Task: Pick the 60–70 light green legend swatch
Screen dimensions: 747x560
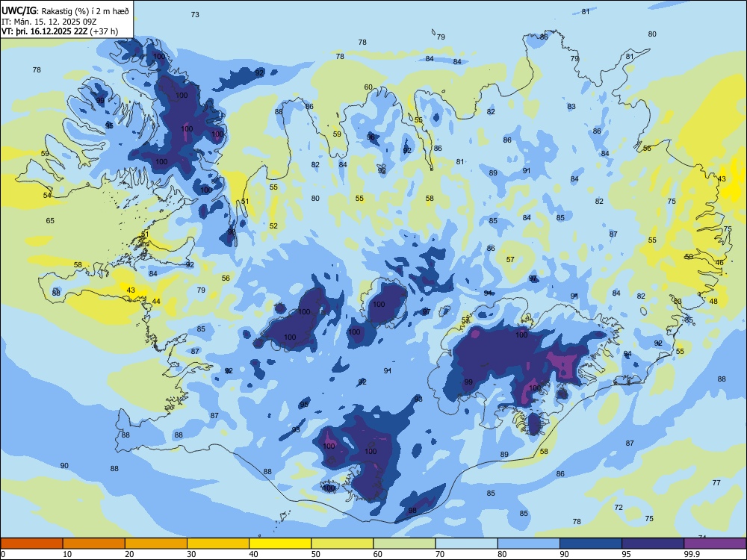Action: pos(404,544)
